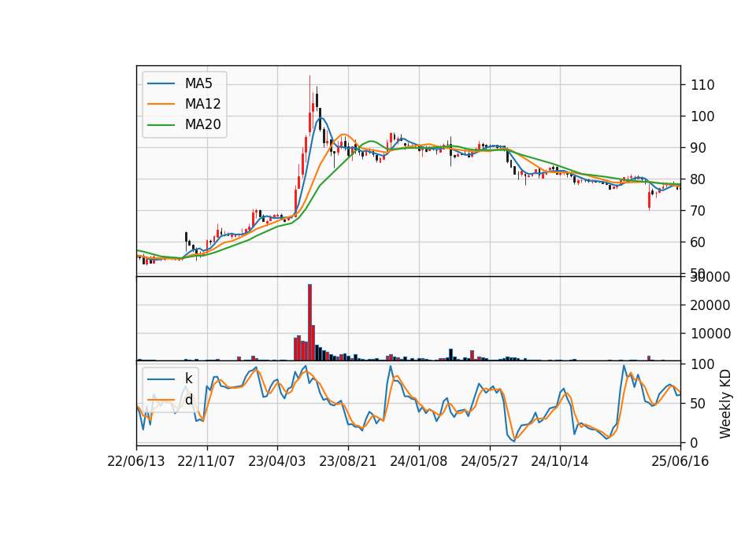This screenshot has width=756, height=543.
Task: Click the MA20 legend label
Action: point(202,124)
